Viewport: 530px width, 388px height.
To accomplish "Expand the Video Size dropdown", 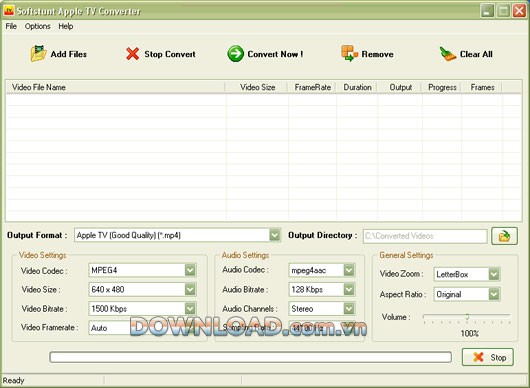I will pyautogui.click(x=190, y=289).
